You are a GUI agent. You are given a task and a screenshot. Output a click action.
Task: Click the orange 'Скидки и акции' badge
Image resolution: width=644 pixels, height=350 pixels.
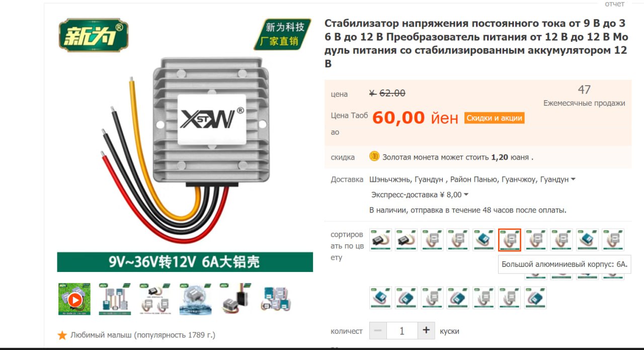[494, 118]
